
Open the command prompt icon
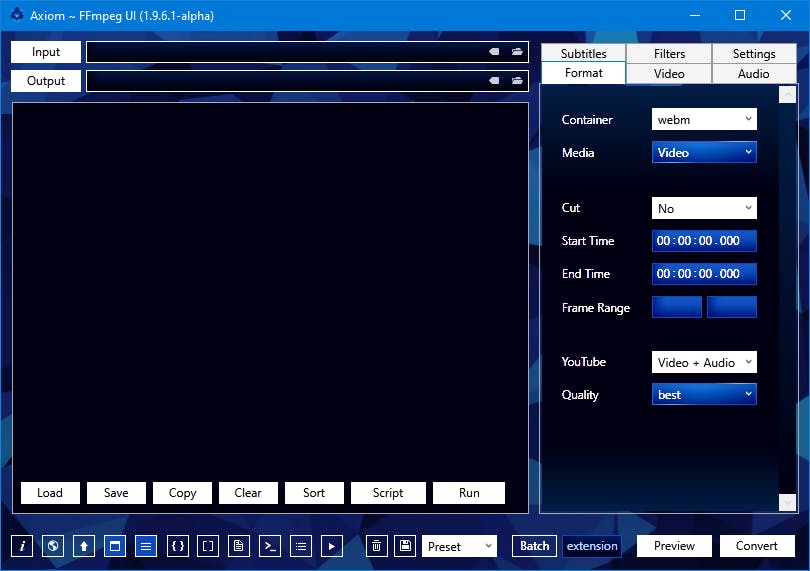pos(270,546)
